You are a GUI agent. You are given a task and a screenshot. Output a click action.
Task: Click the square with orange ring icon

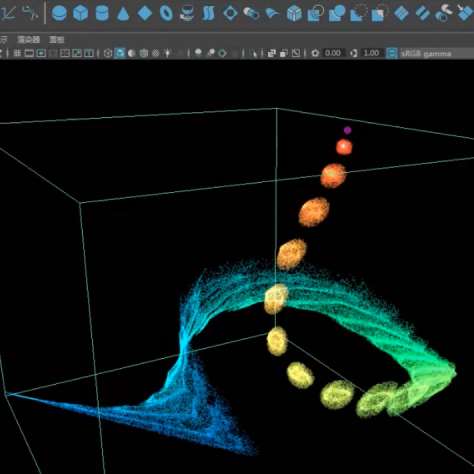pyautogui.click(x=315, y=13)
